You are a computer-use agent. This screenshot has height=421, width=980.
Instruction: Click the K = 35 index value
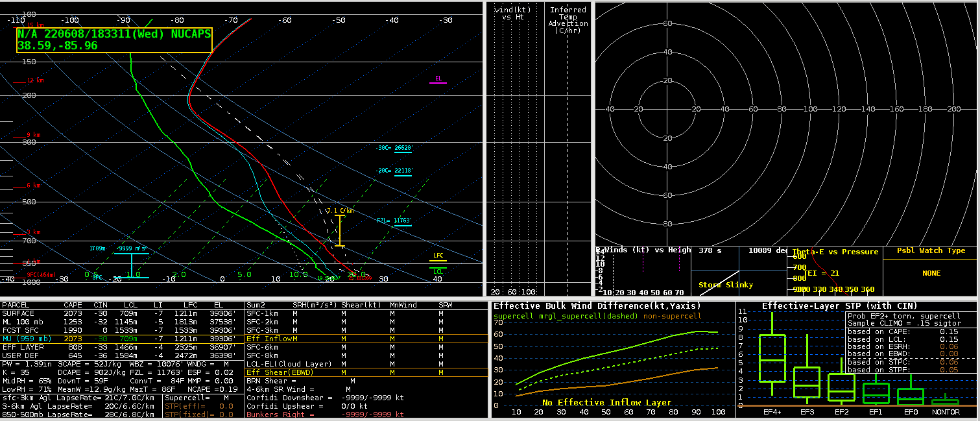point(16,374)
